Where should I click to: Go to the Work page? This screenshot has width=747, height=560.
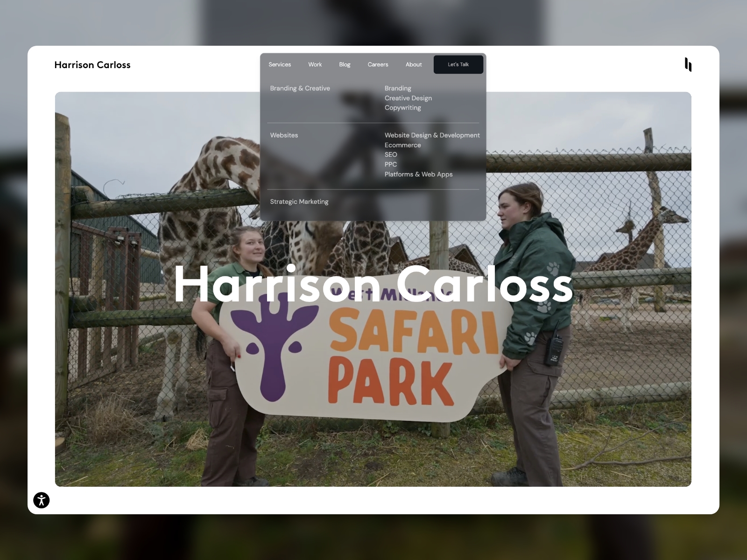point(315,64)
